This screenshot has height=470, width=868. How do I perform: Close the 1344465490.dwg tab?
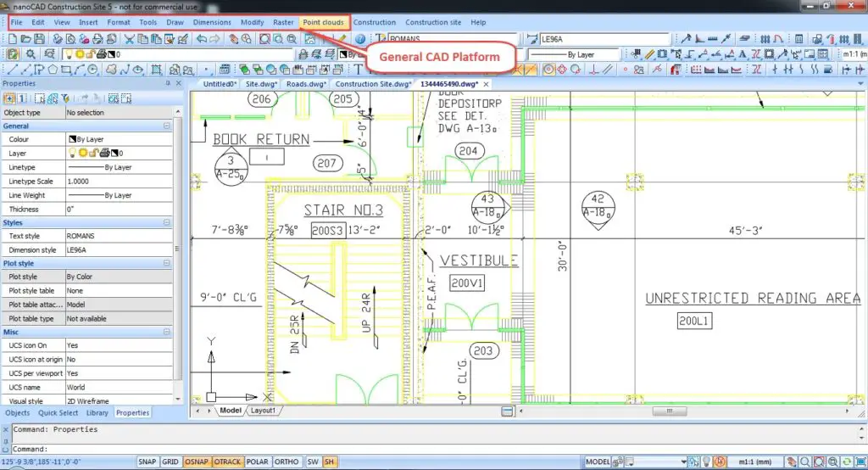(x=486, y=84)
